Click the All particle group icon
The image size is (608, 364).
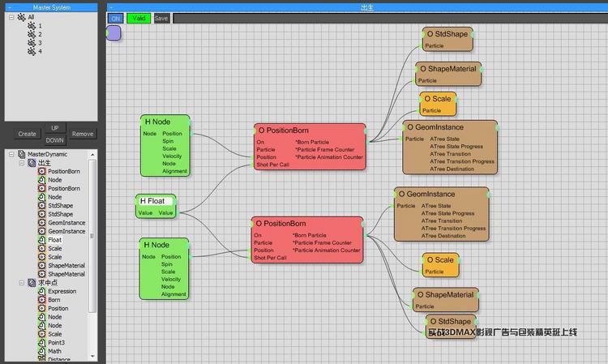pos(22,17)
